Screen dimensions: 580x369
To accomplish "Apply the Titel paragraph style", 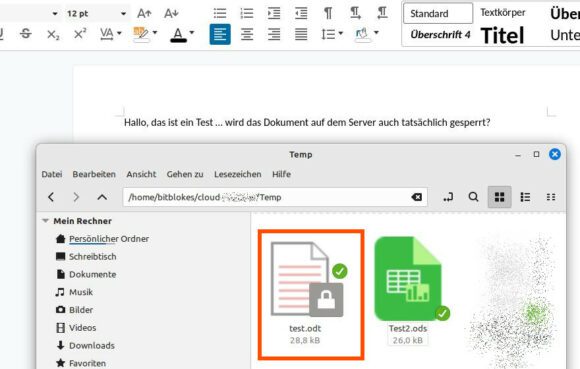I will (x=502, y=35).
